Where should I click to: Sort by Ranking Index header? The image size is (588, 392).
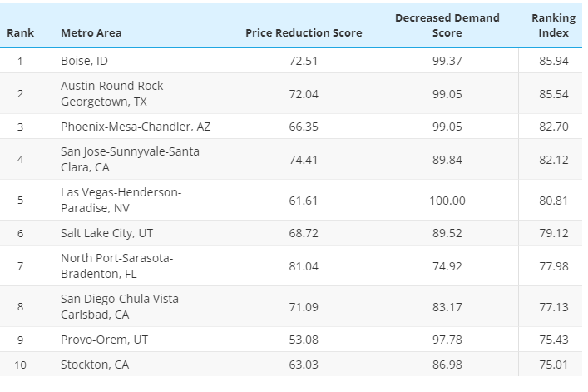click(x=553, y=25)
